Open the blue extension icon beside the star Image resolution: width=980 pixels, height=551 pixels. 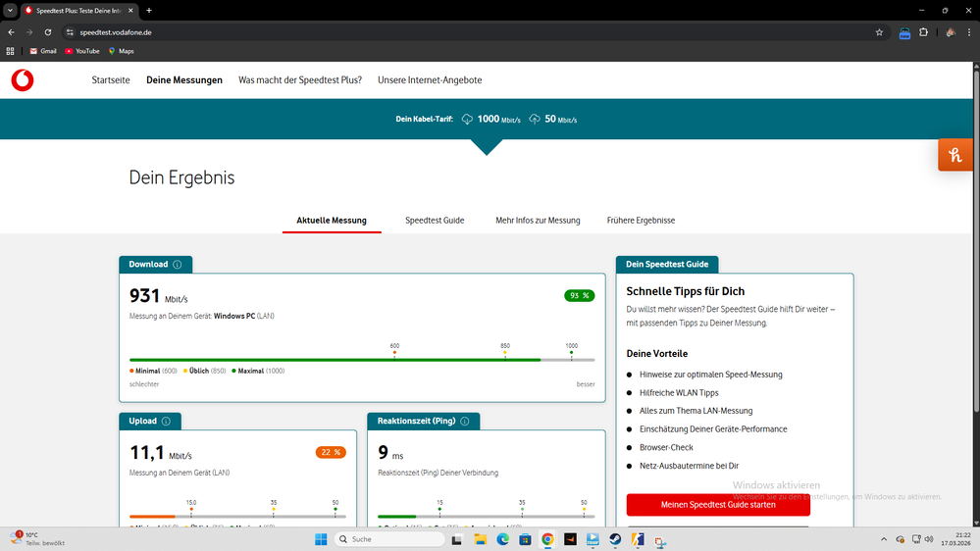point(904,33)
